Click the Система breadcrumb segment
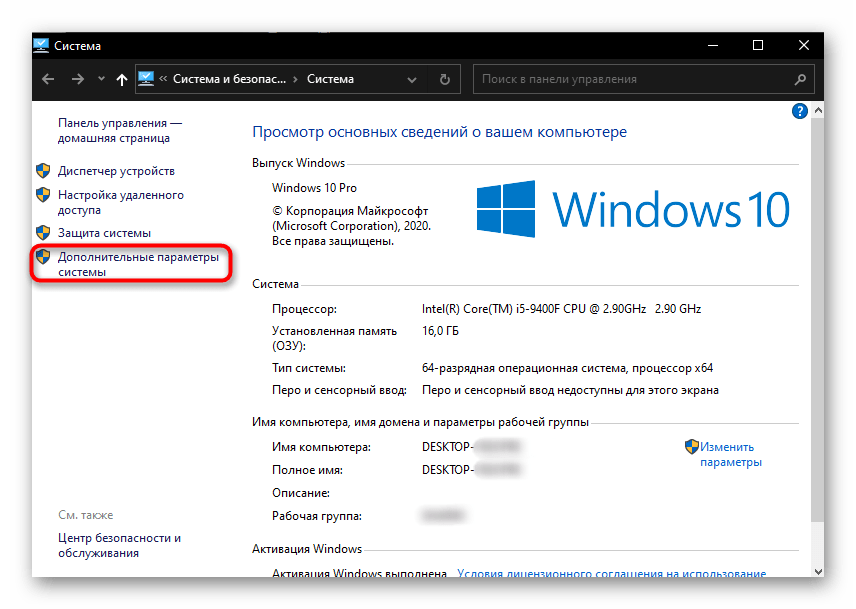 330,79
